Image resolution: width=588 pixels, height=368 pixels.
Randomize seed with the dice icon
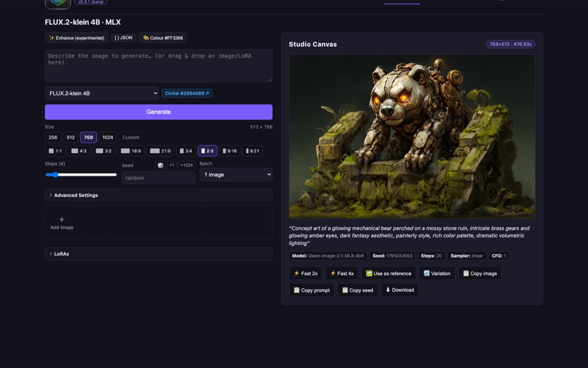[x=160, y=166]
